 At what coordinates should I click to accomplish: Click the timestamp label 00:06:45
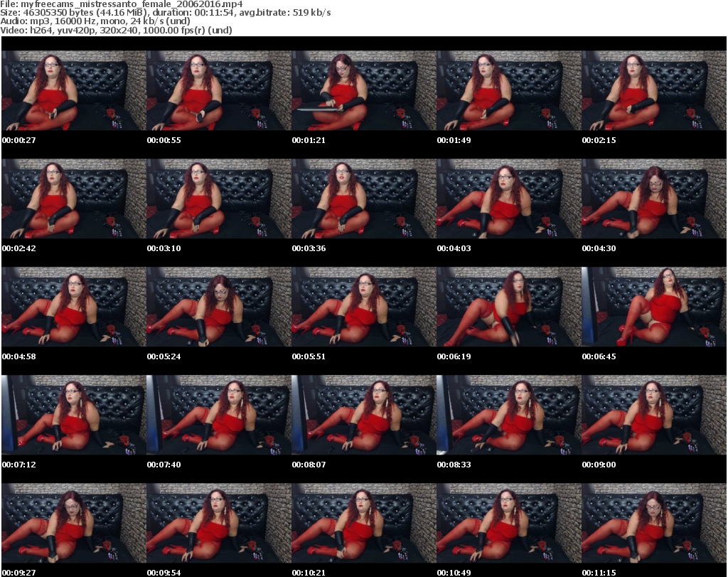(599, 356)
